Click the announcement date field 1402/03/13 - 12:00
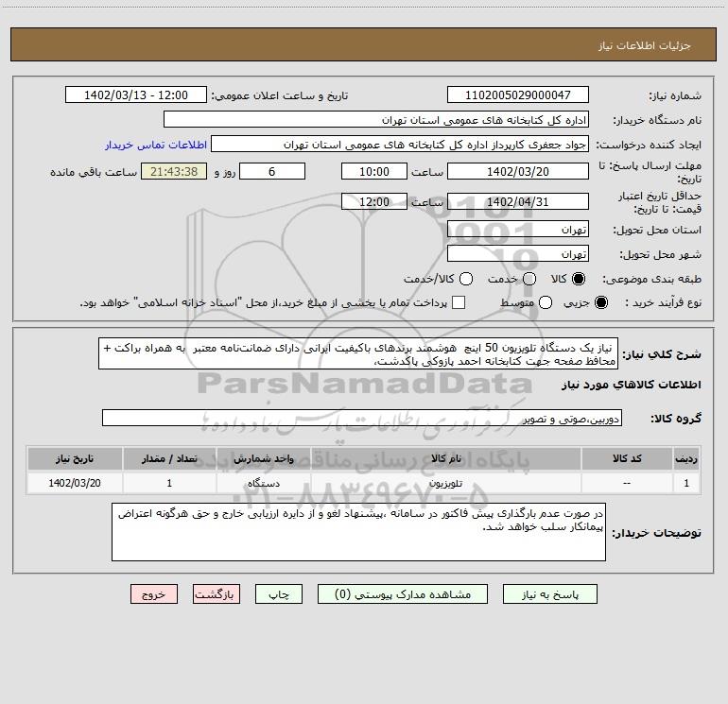The width and height of the screenshot is (728, 704). click(x=136, y=94)
